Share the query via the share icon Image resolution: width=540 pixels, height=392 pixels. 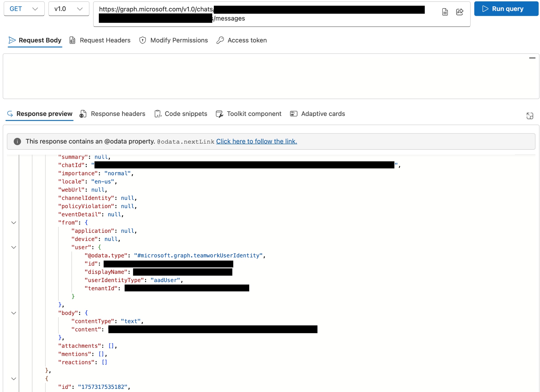(460, 12)
